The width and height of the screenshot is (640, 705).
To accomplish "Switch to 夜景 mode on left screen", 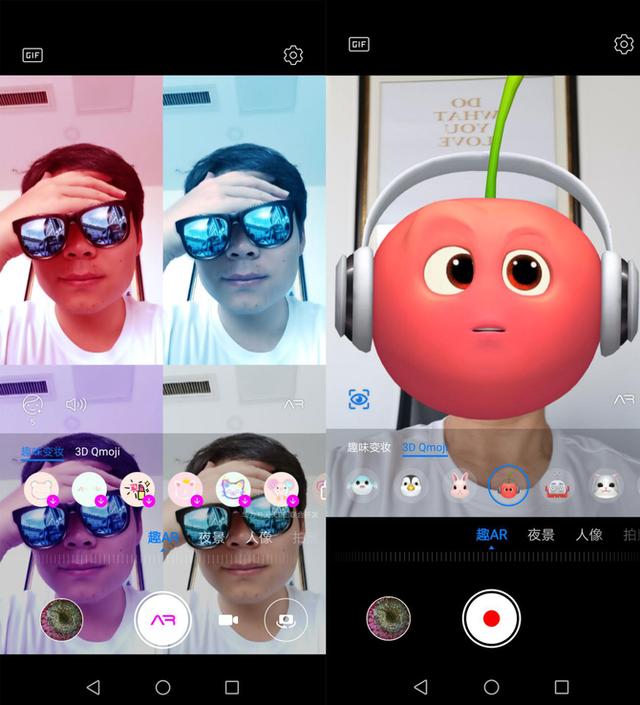I will click(x=212, y=537).
